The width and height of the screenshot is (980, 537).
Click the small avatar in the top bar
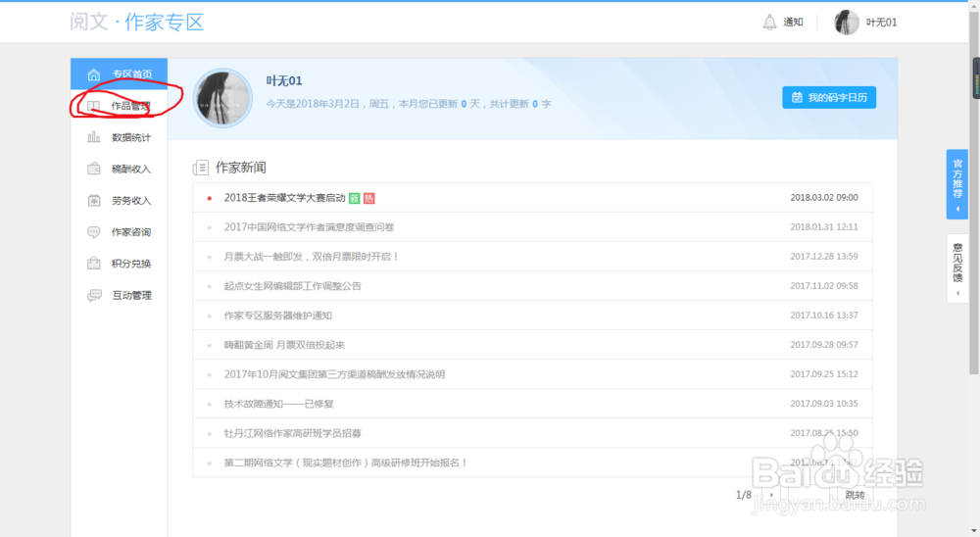[847, 23]
